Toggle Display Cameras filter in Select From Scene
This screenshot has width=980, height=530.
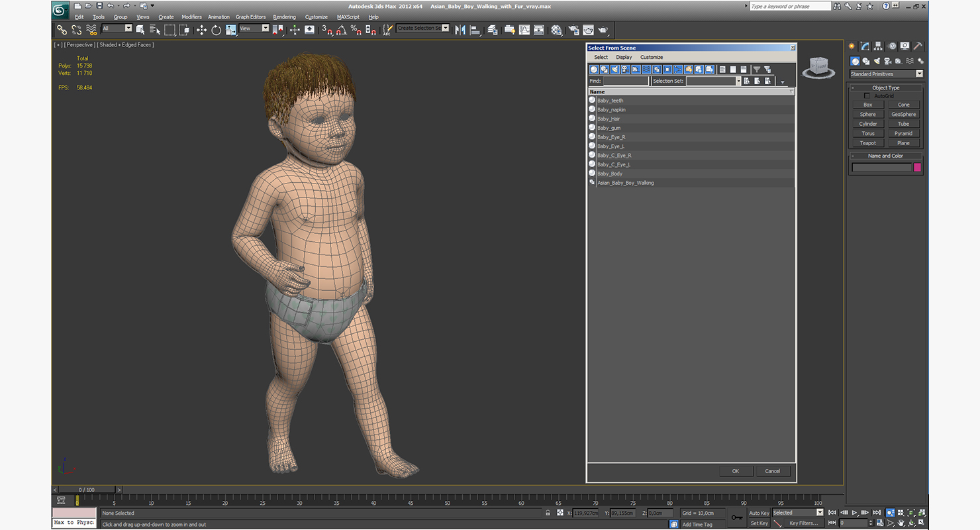pos(626,70)
